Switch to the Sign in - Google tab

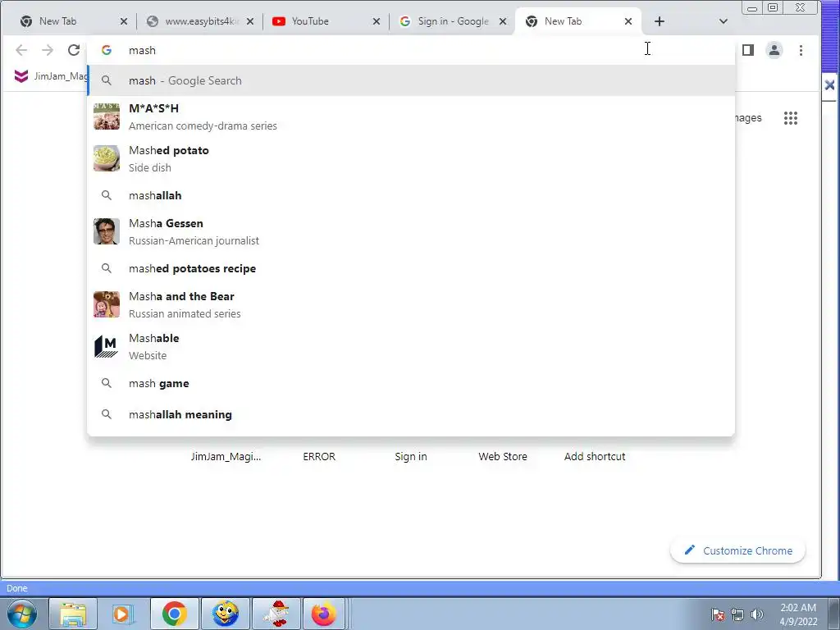point(452,21)
